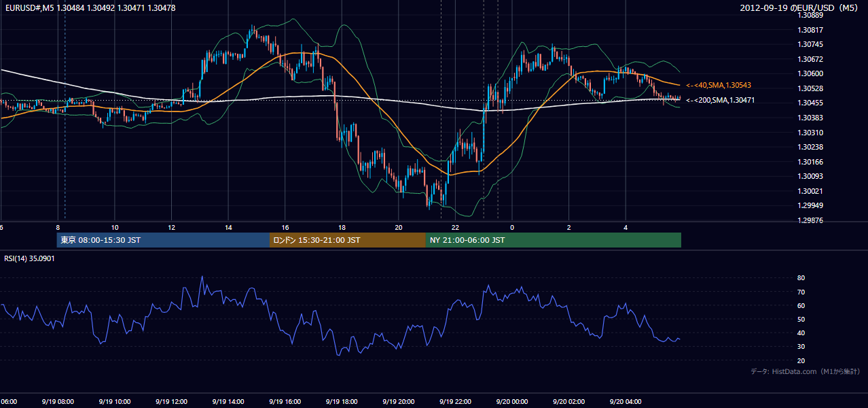The height and width of the screenshot is (408, 868).
Task: Click the 9/19 10:00 time axis label
Action: click(x=114, y=402)
